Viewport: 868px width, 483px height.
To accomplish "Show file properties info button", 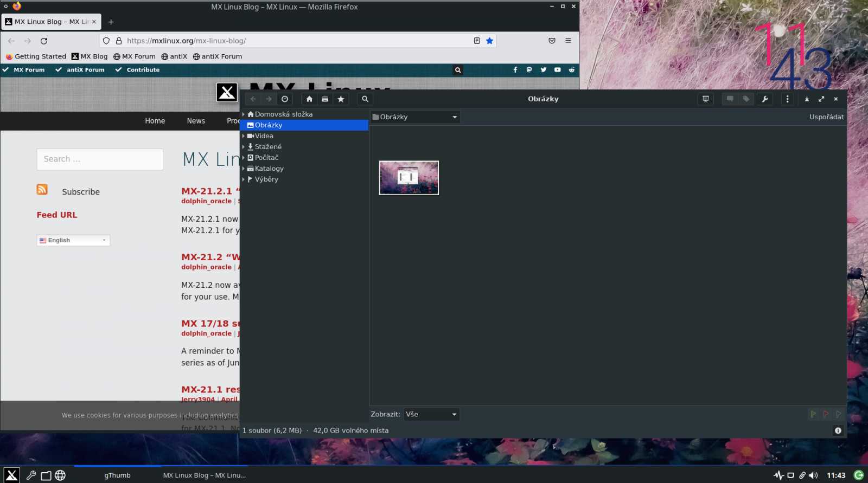I will point(838,430).
